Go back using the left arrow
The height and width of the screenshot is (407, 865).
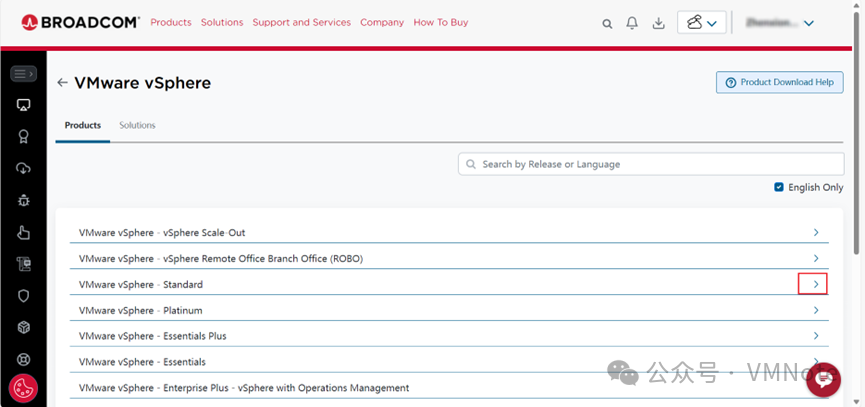click(x=63, y=83)
